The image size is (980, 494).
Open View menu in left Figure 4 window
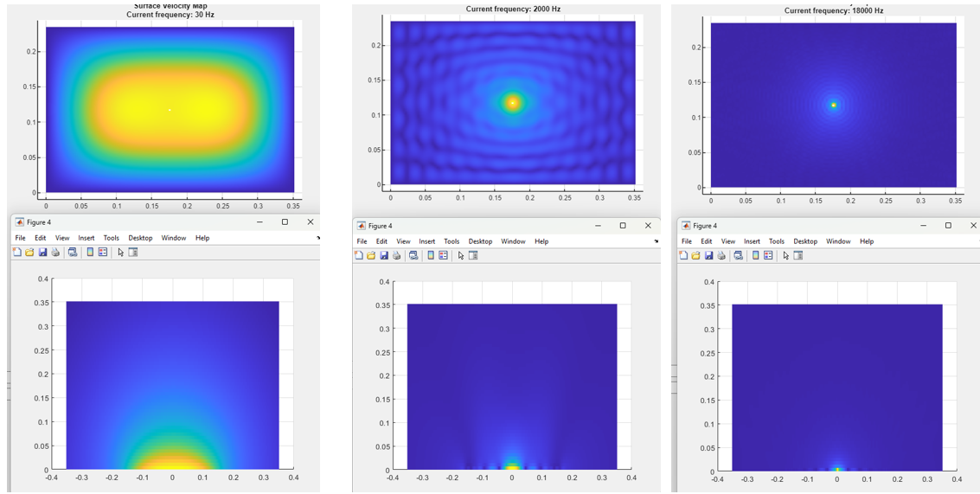pos(62,238)
